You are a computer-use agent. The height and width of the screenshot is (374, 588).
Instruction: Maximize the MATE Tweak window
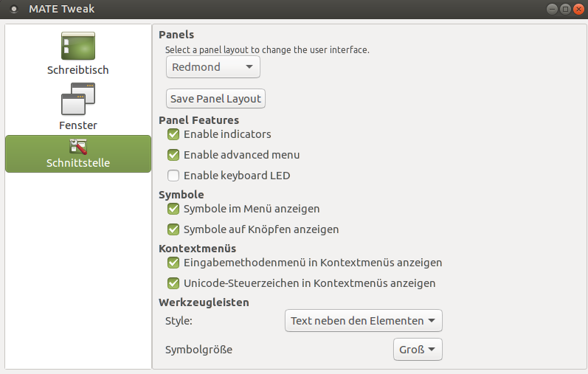coord(566,9)
